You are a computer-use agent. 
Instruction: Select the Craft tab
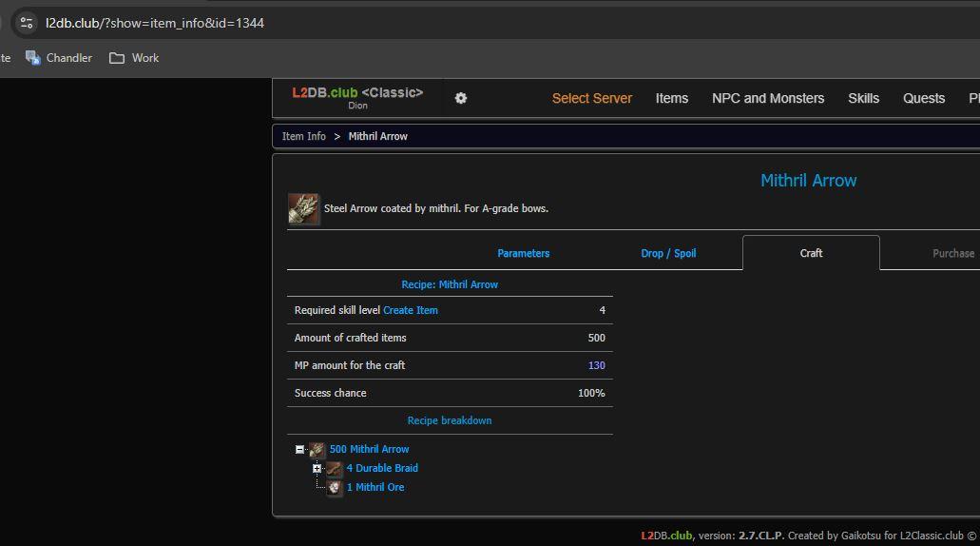coord(811,253)
